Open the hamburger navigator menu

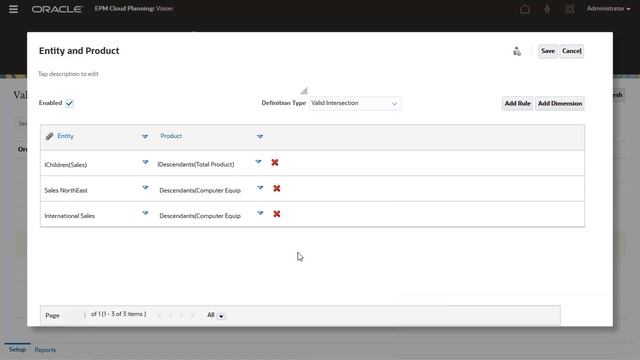[13, 9]
